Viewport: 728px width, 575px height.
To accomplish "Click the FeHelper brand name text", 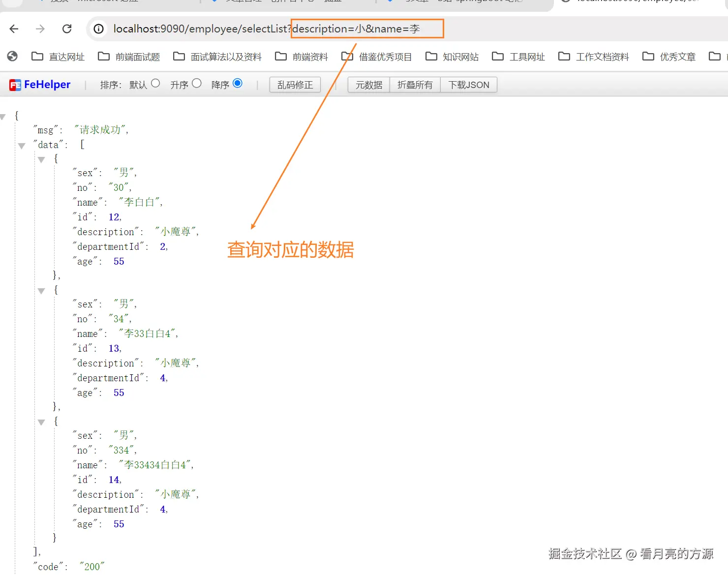I will pyautogui.click(x=47, y=85).
